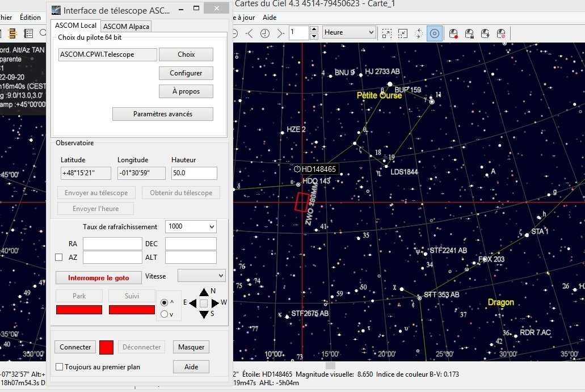
Task: Click the telescope icon with padlock
Action: coord(469,33)
